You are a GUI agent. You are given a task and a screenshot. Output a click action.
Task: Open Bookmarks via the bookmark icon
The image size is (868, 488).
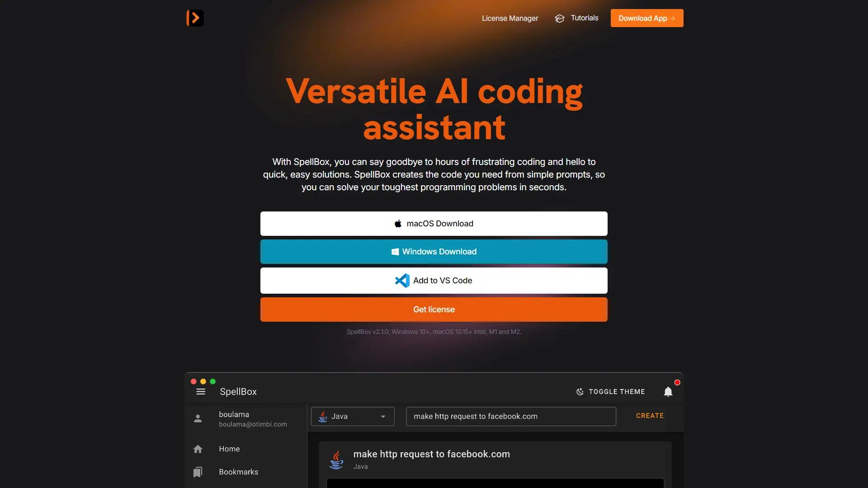pos(198,472)
